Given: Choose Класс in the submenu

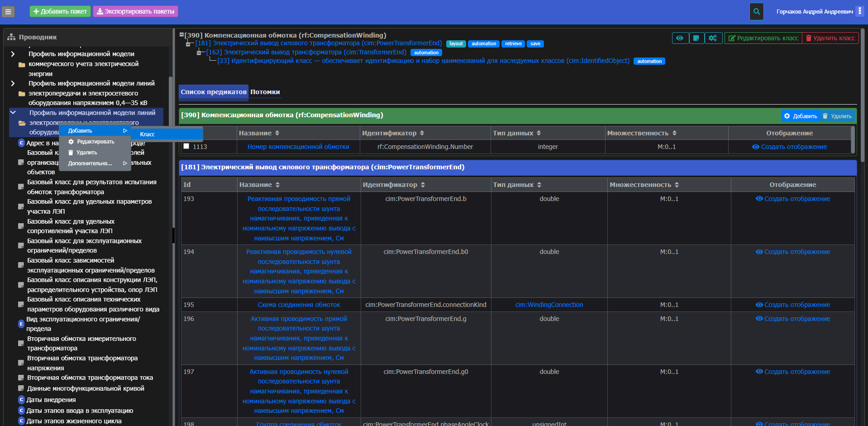Looking at the screenshot, I should [x=167, y=134].
